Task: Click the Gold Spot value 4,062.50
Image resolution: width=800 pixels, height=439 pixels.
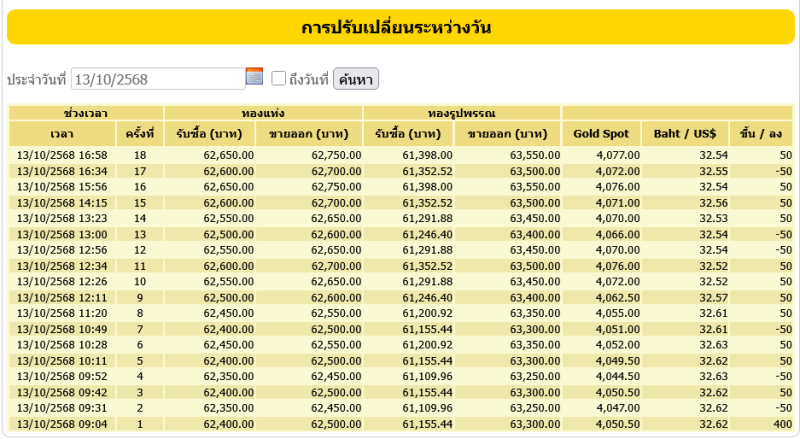Action: (x=617, y=297)
